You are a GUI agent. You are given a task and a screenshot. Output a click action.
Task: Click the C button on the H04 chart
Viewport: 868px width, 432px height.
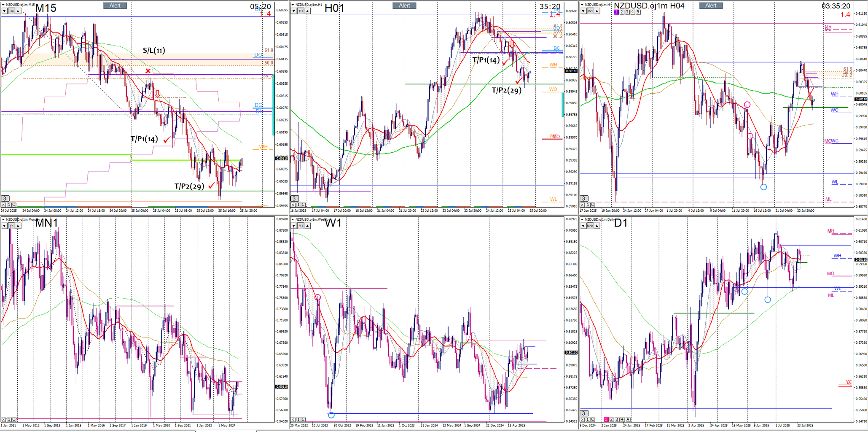click(593, 205)
